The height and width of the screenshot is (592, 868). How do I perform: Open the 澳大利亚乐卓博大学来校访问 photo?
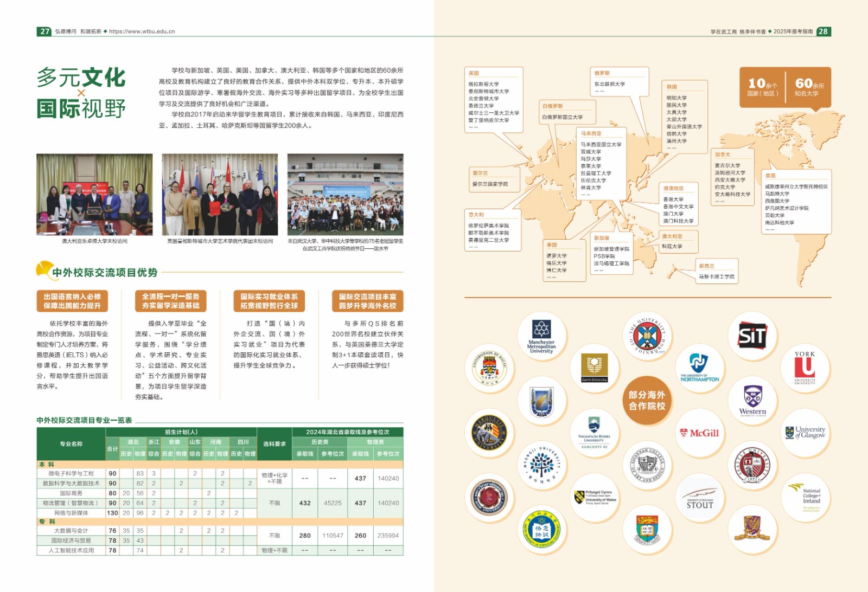(94, 194)
